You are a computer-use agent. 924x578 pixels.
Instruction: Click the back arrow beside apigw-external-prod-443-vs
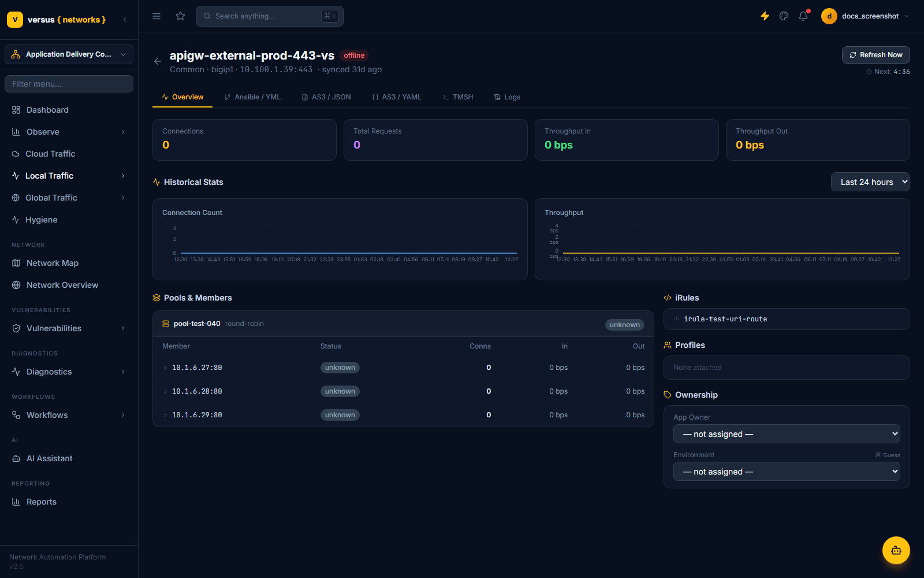click(x=158, y=61)
